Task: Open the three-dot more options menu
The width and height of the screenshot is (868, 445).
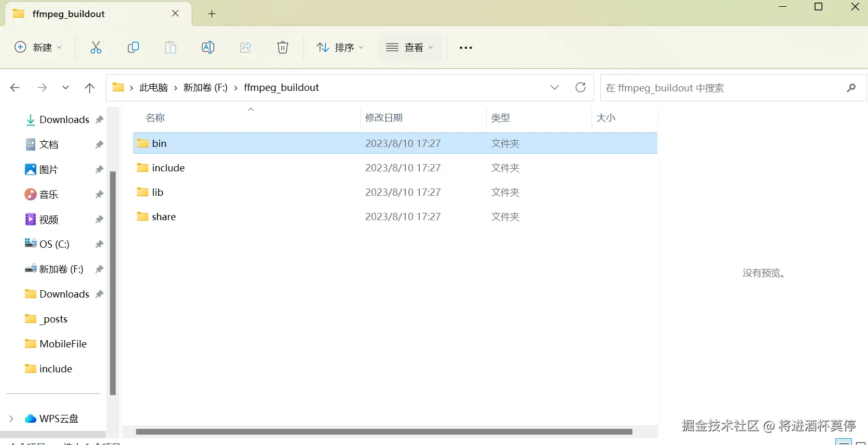Action: (466, 48)
